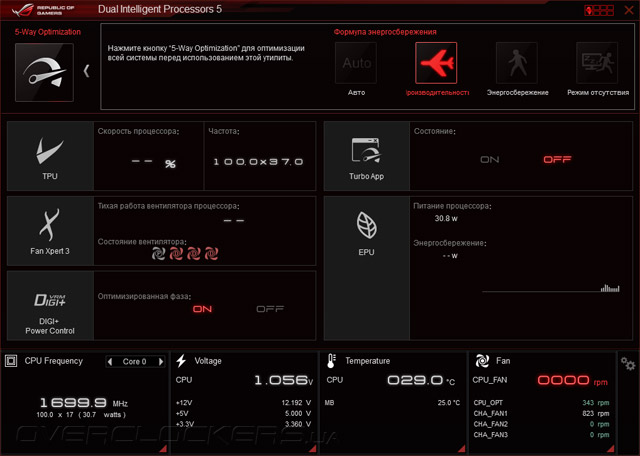This screenshot has width=640, height=456.
Task: Click the Core 0 selector label
Action: tap(134, 362)
